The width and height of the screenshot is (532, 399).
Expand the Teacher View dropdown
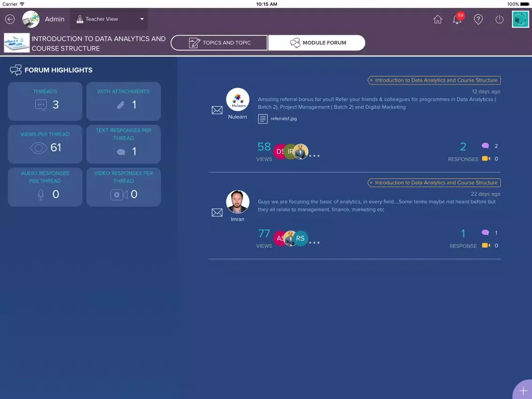pyautogui.click(x=110, y=19)
